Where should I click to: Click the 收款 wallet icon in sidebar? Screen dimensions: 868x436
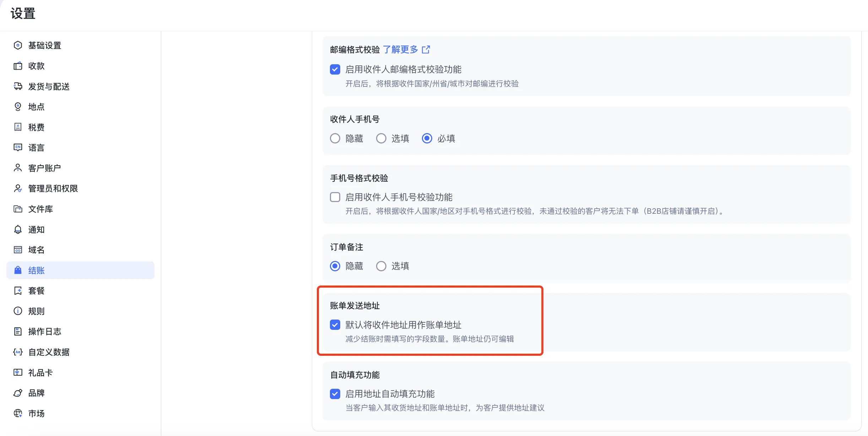click(x=18, y=66)
